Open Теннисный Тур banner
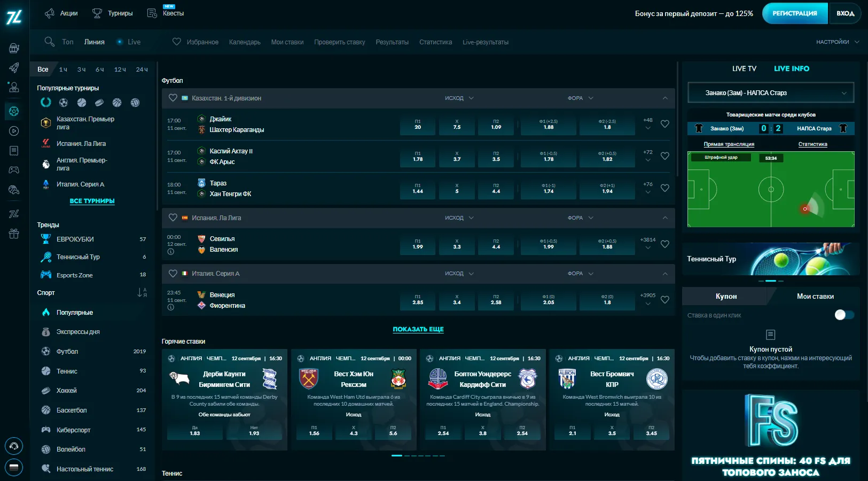 (771, 259)
